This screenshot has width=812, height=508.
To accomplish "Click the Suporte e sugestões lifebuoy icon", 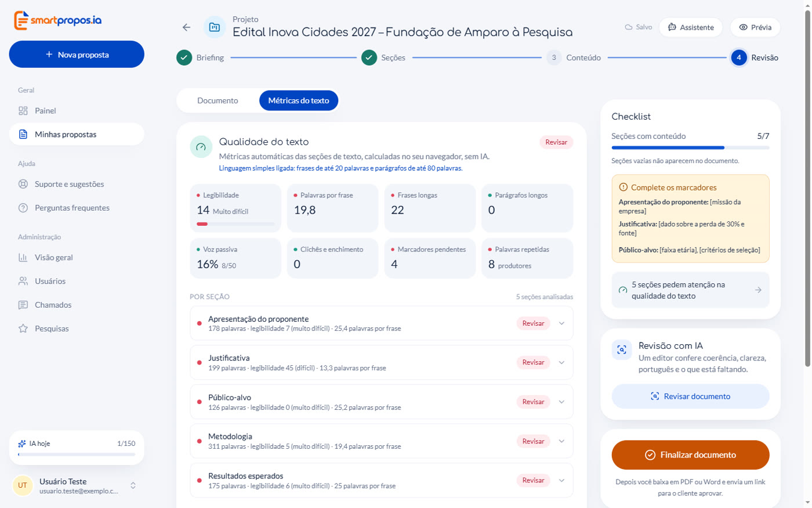I will tap(23, 184).
